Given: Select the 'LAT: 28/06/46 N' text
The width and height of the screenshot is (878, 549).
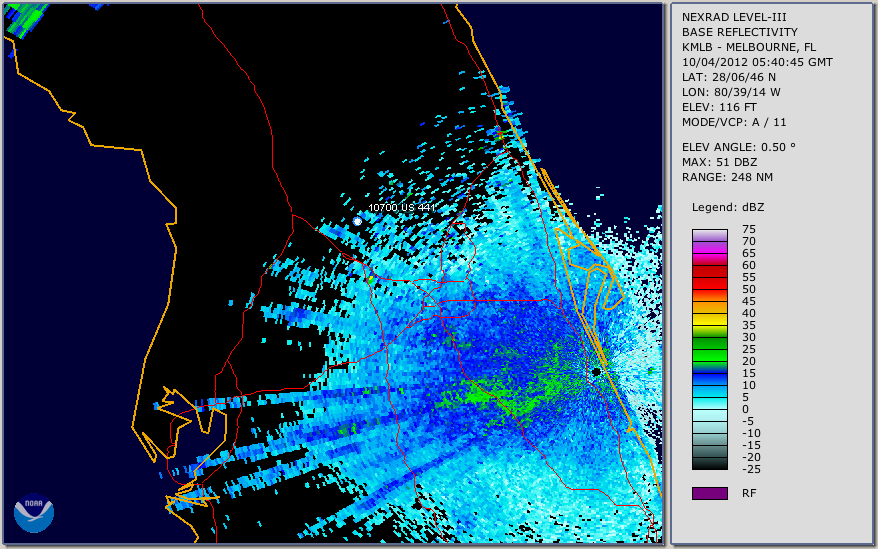Looking at the screenshot, I should click(728, 77).
